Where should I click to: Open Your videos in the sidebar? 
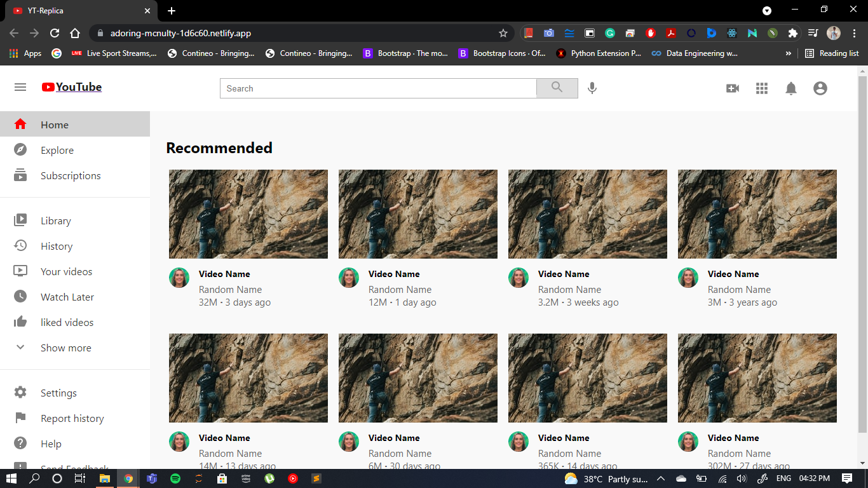75,271
